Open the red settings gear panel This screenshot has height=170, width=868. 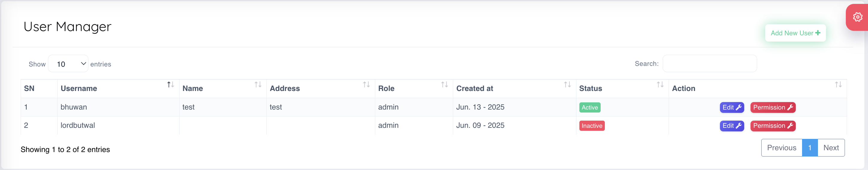(x=857, y=17)
